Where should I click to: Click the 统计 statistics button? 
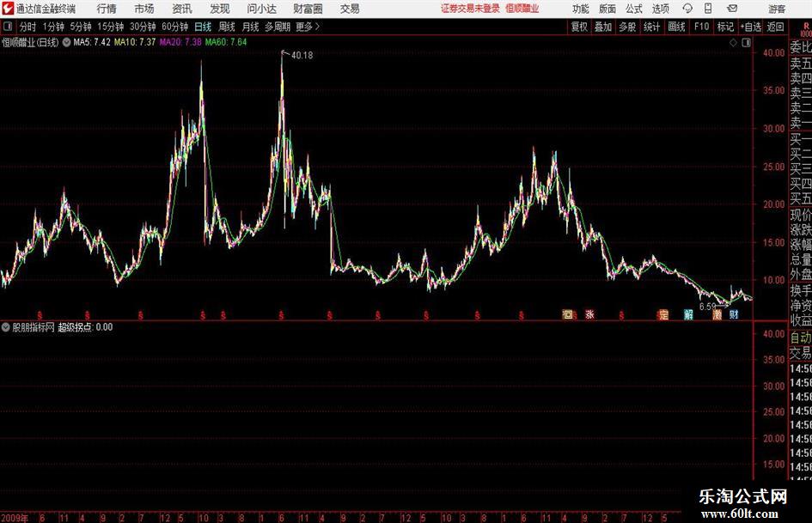coord(651,27)
